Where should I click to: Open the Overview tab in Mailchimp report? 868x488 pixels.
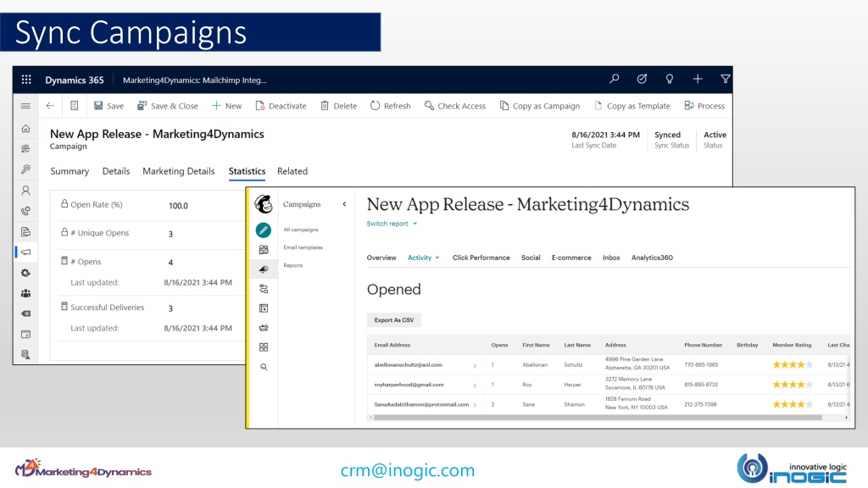[x=381, y=258]
